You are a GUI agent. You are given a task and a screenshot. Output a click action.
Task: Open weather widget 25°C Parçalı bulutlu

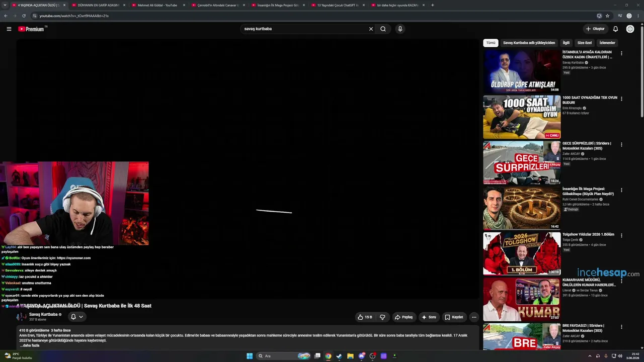click(x=18, y=356)
